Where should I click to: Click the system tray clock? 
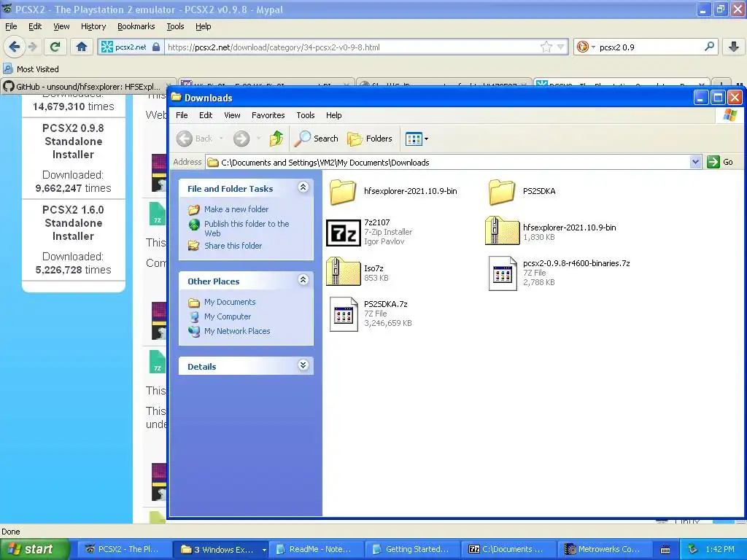coord(720,549)
